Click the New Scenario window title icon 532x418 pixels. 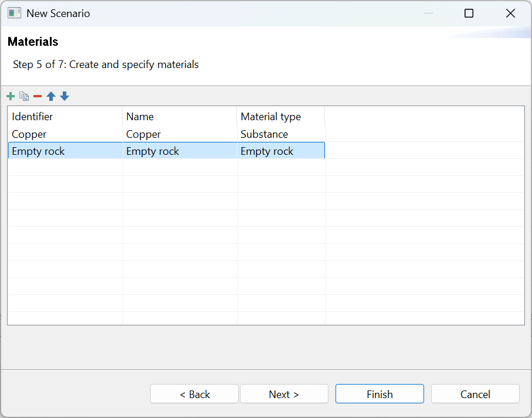[14, 13]
